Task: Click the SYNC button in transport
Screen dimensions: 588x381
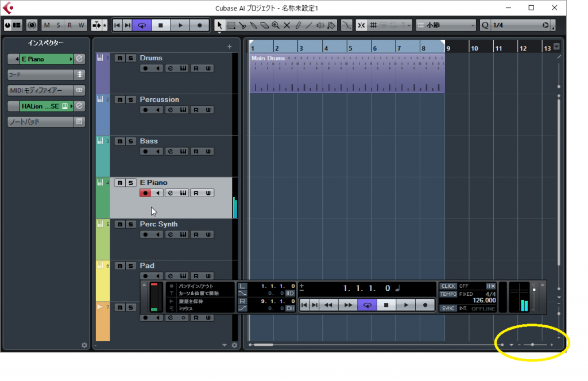Action: 448,309
